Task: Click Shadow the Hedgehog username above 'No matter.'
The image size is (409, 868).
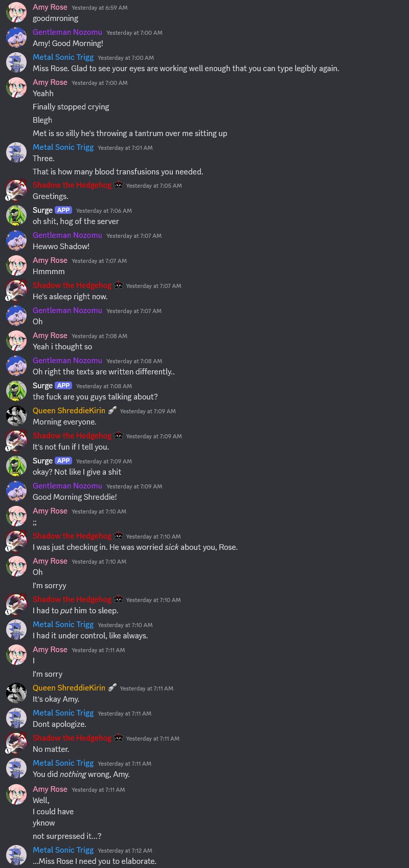Action: coord(72,738)
